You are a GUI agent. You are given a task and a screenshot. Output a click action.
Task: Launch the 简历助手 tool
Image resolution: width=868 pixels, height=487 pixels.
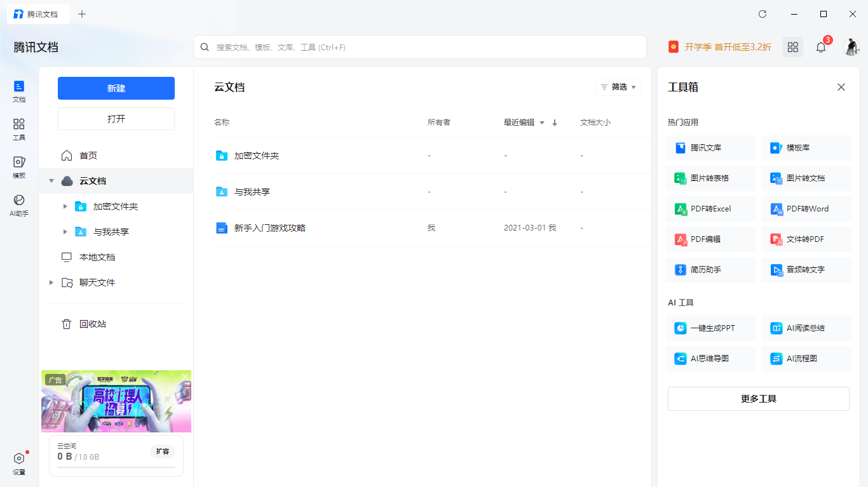[710, 269]
